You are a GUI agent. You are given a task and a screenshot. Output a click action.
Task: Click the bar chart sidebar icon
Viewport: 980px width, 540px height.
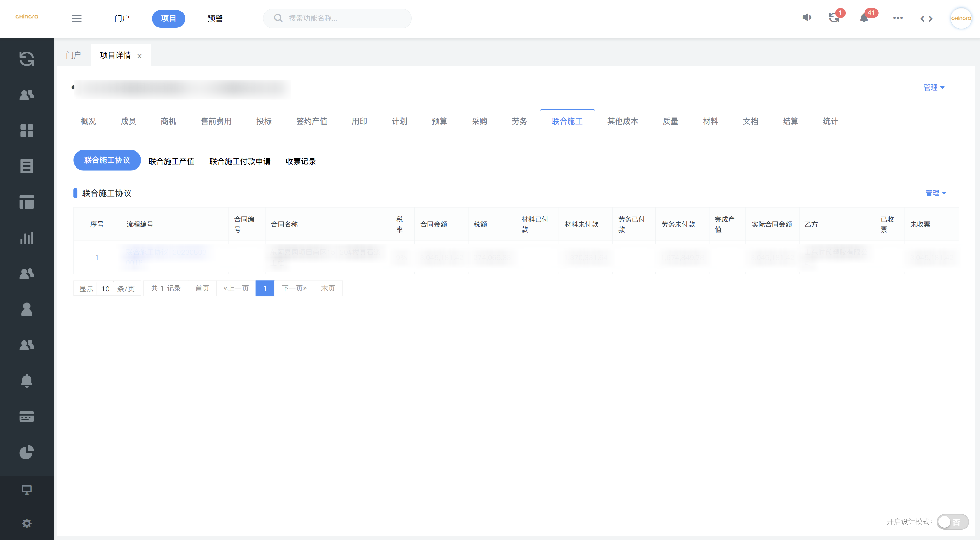(x=27, y=238)
